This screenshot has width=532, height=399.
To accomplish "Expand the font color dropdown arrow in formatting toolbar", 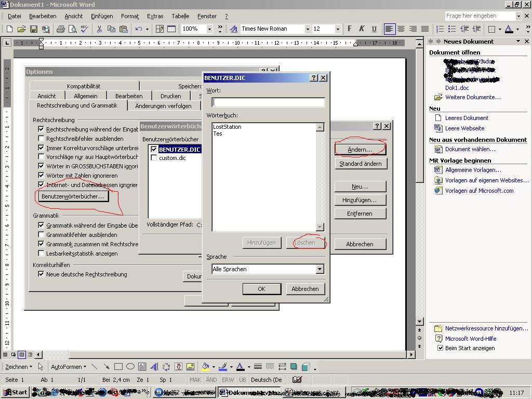I will 517,29.
